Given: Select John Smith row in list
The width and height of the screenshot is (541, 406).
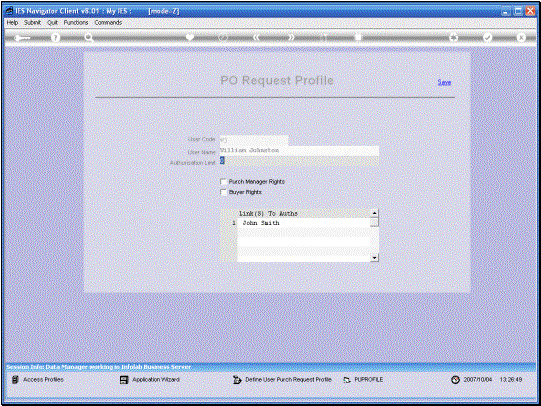Looking at the screenshot, I should 304,223.
